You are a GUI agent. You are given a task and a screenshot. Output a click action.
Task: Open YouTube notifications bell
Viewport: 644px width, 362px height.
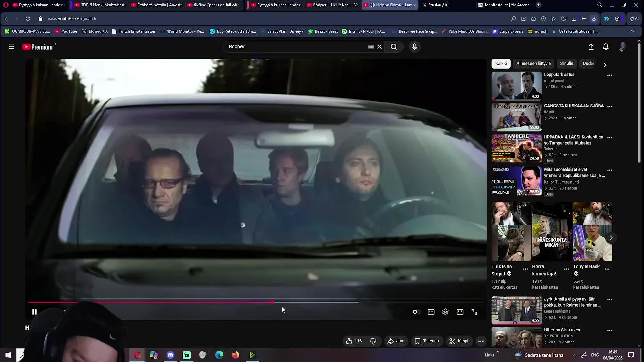(606, 47)
